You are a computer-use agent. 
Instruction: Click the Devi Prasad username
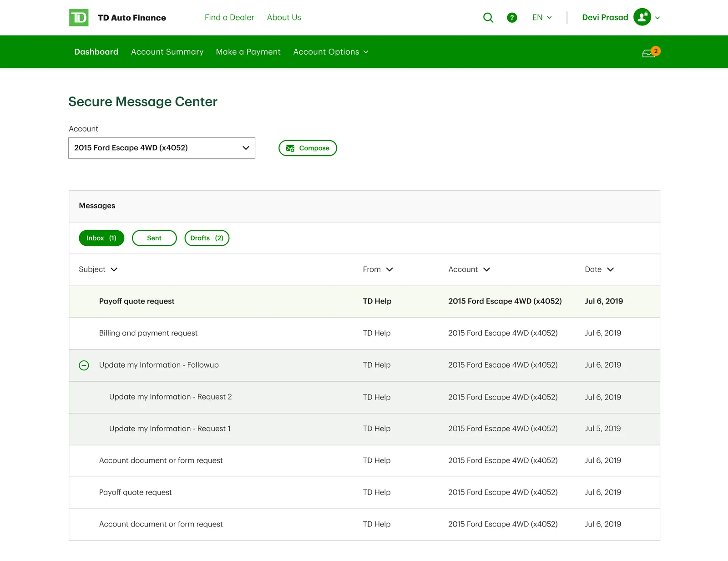(605, 17)
